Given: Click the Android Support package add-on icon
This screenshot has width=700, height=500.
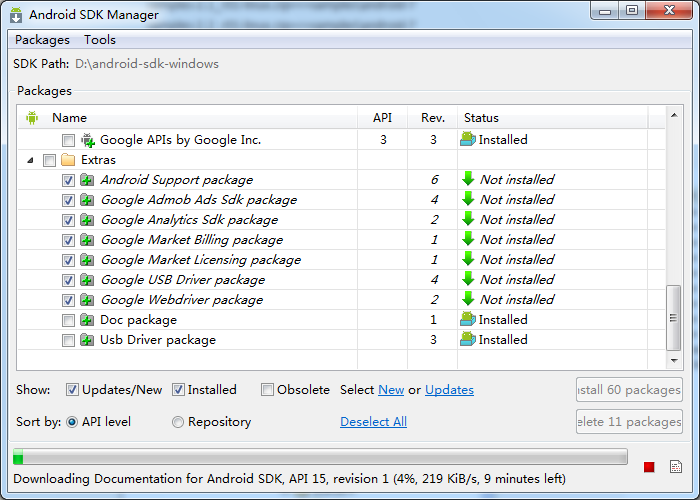Looking at the screenshot, I should pyautogui.click(x=87, y=180).
